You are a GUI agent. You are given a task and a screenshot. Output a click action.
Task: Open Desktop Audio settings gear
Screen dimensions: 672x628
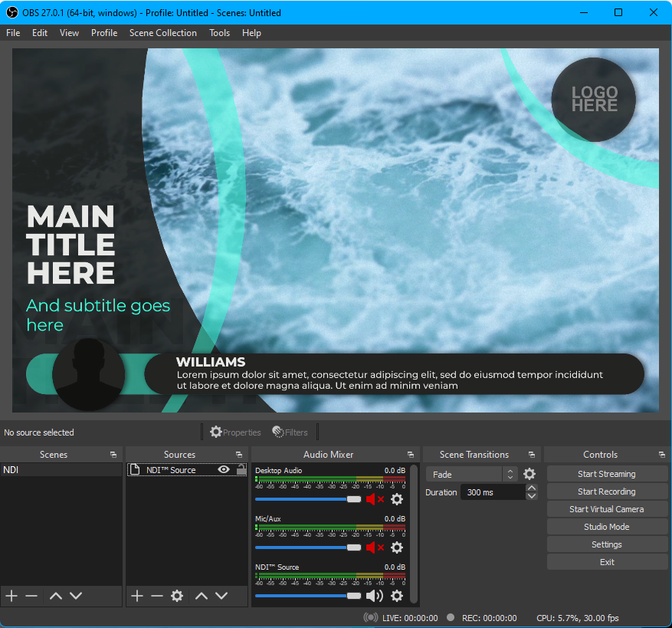click(x=397, y=499)
